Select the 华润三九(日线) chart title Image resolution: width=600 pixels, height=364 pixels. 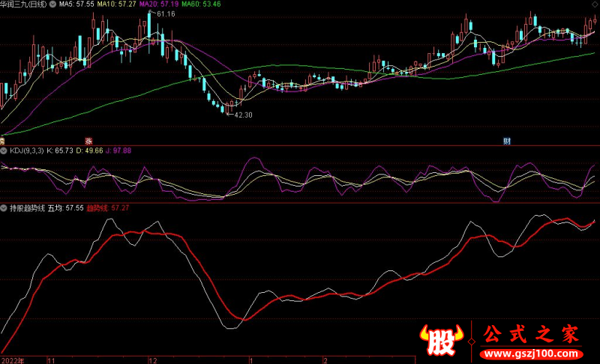[23, 4]
